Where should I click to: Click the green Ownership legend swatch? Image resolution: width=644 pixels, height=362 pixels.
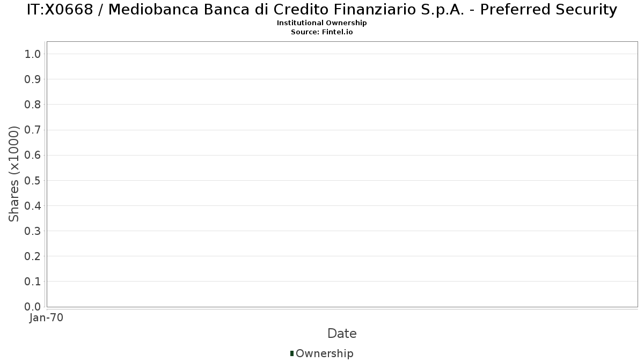292,353
